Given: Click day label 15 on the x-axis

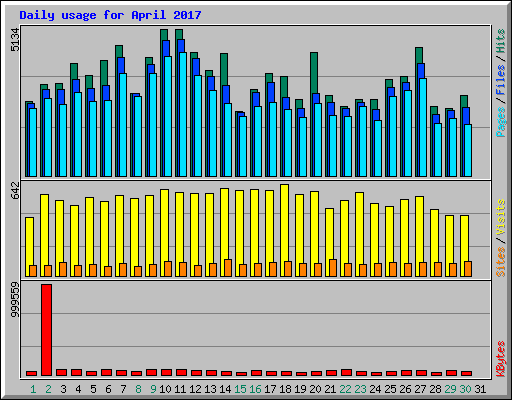Looking at the screenshot, I should tap(240, 389).
